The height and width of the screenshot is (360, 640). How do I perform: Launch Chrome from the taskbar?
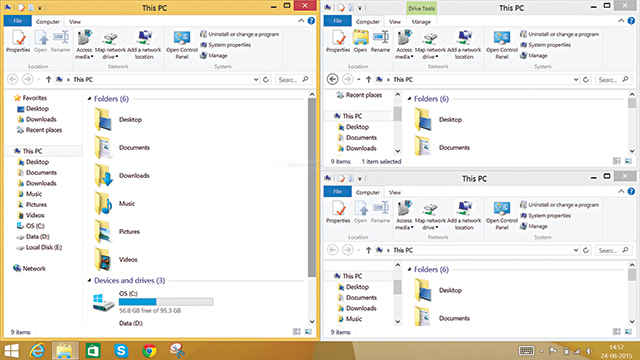[x=149, y=350]
